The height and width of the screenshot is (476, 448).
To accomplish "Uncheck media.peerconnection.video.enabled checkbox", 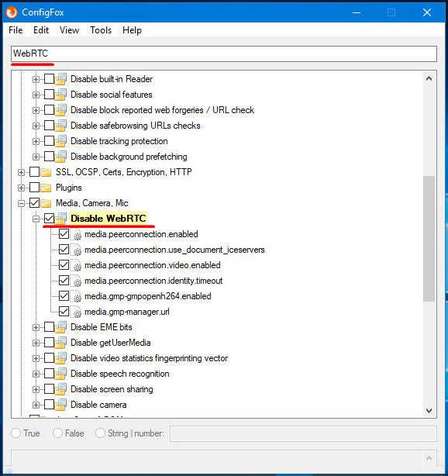I will pyautogui.click(x=64, y=265).
